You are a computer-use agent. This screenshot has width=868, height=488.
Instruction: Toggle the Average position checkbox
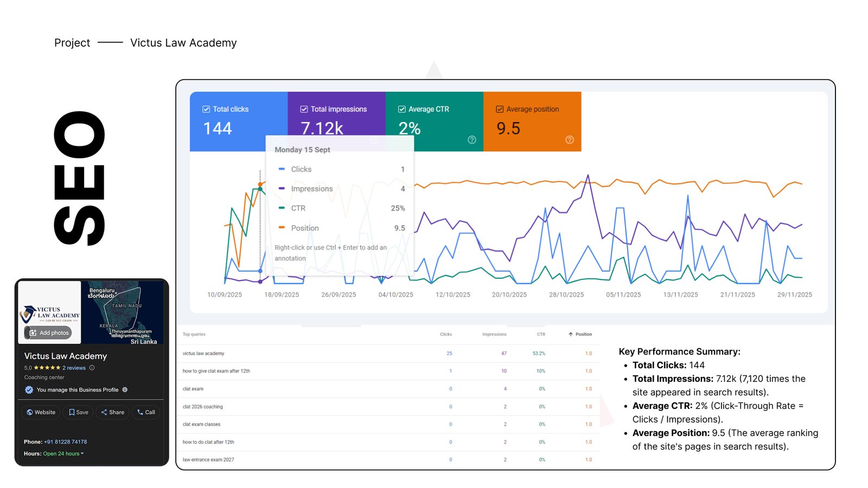point(500,109)
